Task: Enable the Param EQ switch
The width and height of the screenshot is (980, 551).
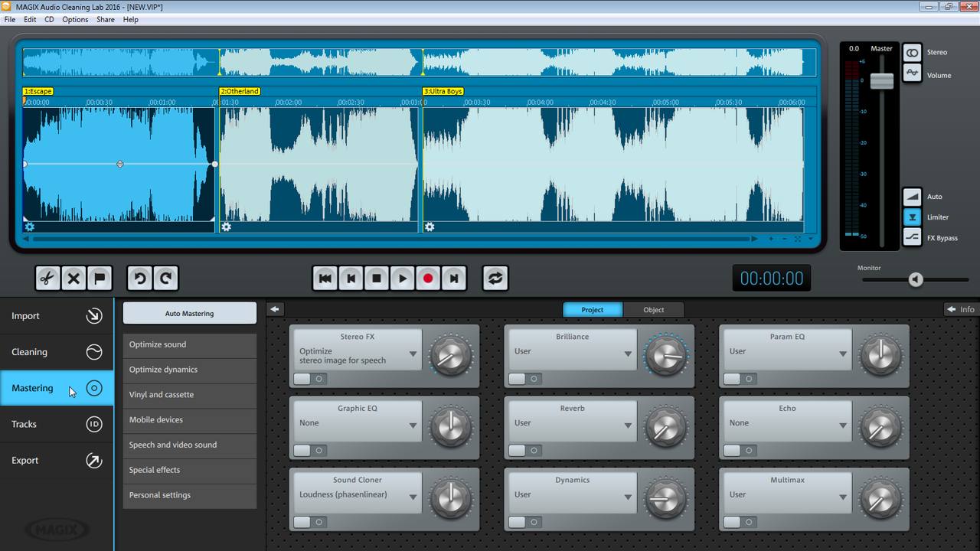Action: [740, 379]
